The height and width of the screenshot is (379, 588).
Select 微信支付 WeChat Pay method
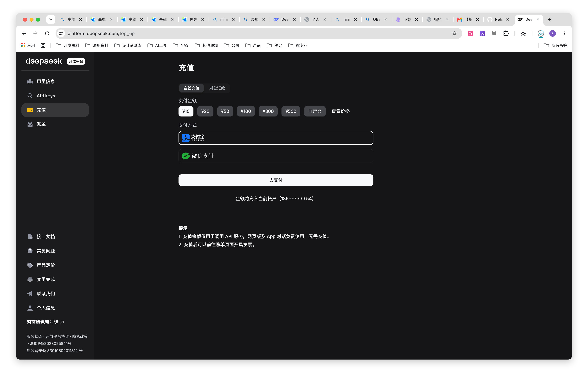coord(276,156)
